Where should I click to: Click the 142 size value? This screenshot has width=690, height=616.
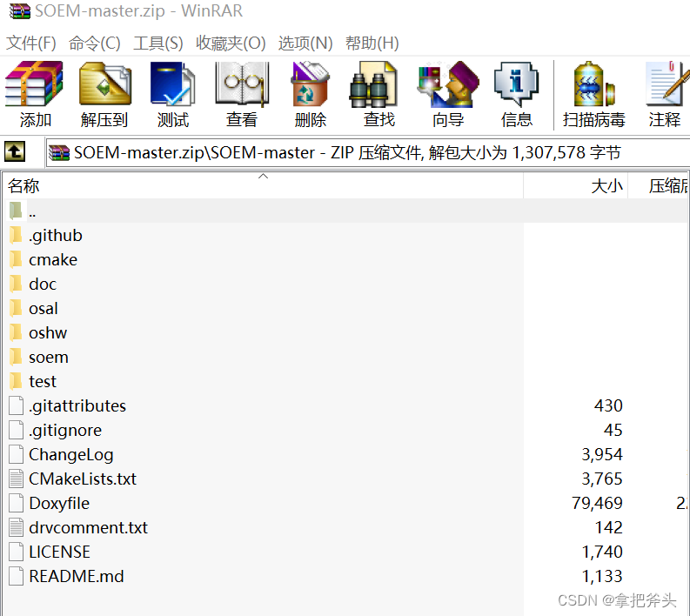pyautogui.click(x=608, y=527)
